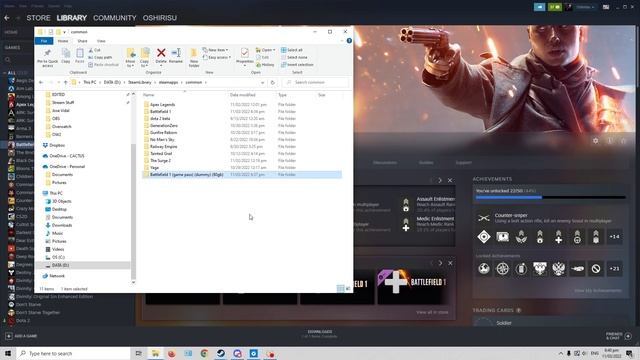
Task: Collapse the ALL games list in Steam
Action: click(4, 73)
